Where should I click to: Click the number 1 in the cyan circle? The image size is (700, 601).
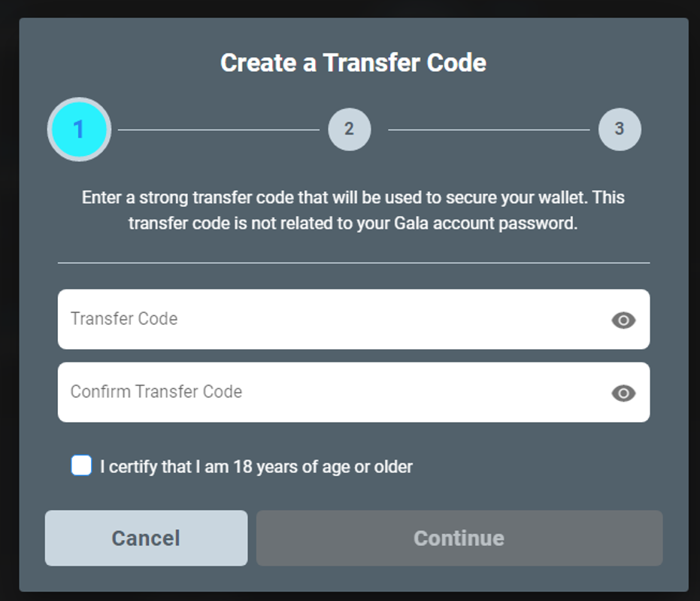[78, 129]
